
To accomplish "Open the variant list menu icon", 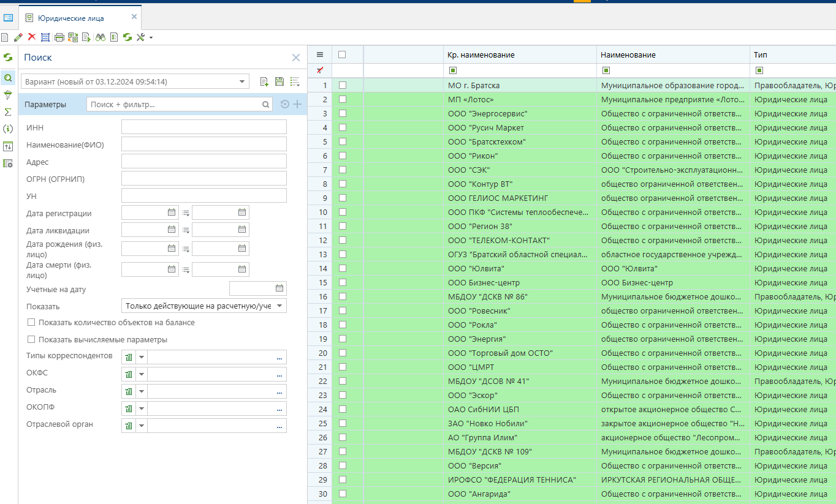I will [x=295, y=81].
